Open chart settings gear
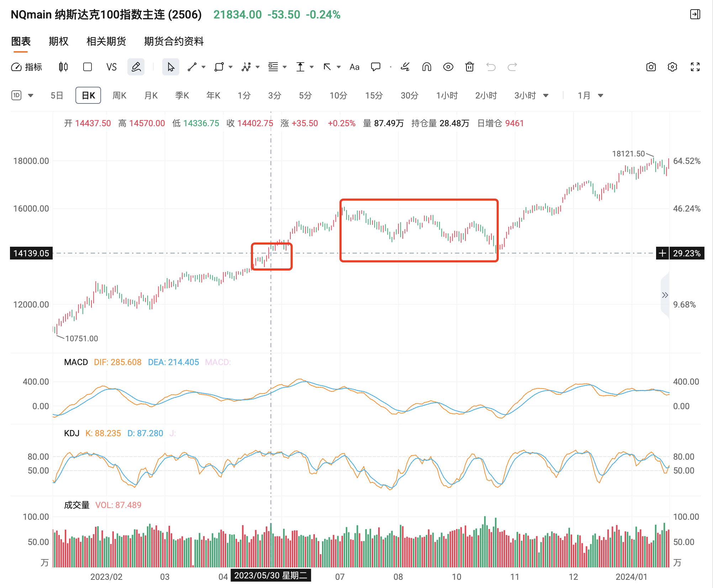This screenshot has height=588, width=713. [672, 67]
